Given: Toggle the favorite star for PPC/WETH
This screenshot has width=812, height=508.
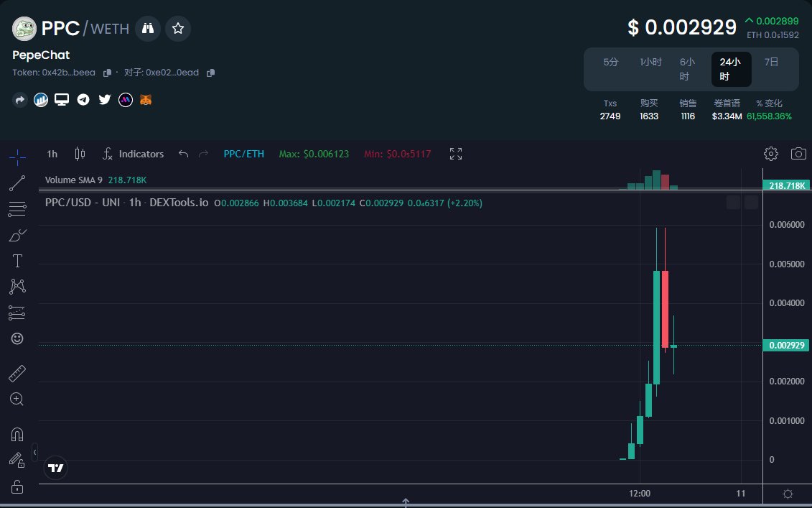Looking at the screenshot, I should click(x=177, y=29).
